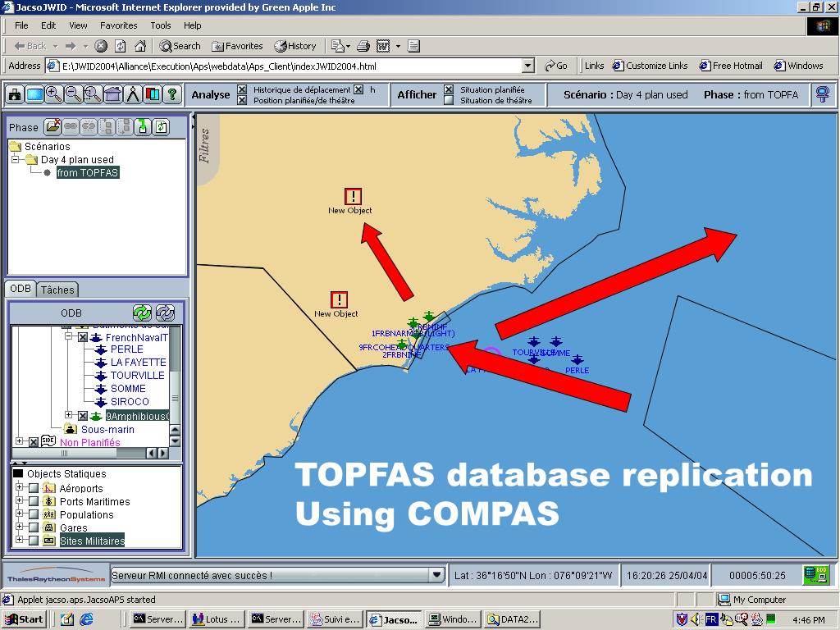Image resolution: width=840 pixels, height=630 pixels.
Task: Toggle the 'h' checkbox in Analyse
Action: [x=358, y=89]
